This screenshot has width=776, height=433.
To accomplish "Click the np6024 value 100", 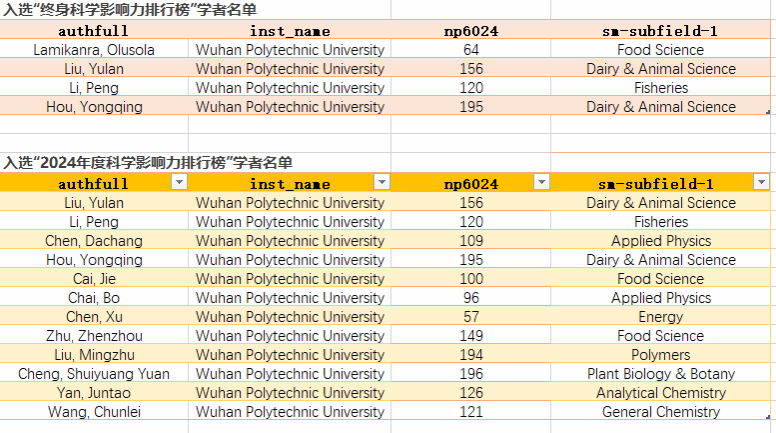I will pos(471,279).
